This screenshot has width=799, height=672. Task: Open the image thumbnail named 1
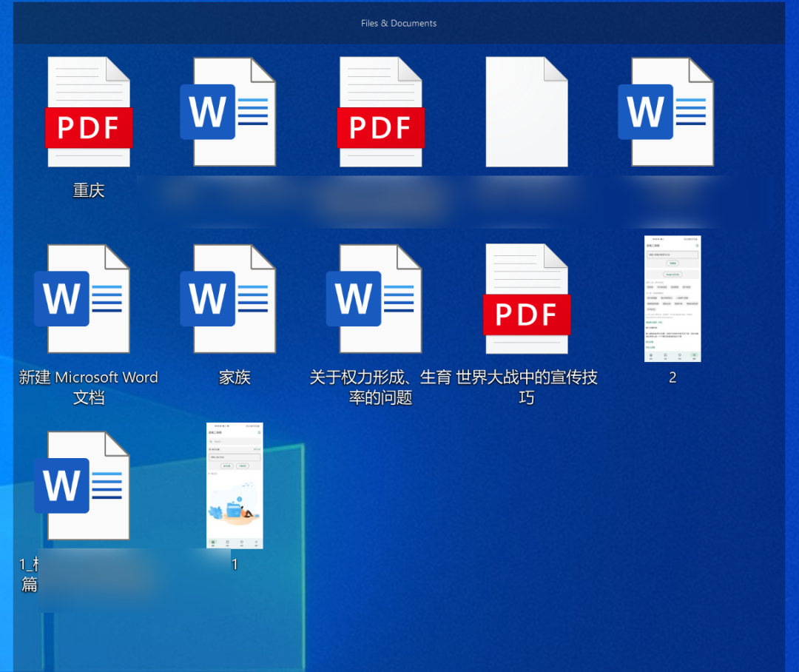(235, 485)
